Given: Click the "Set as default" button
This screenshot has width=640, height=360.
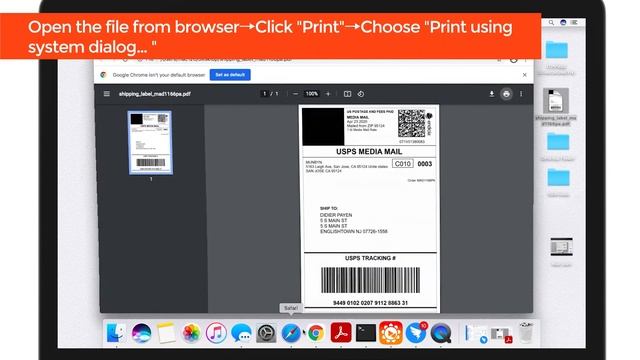Looking at the screenshot, I should [x=230, y=75].
